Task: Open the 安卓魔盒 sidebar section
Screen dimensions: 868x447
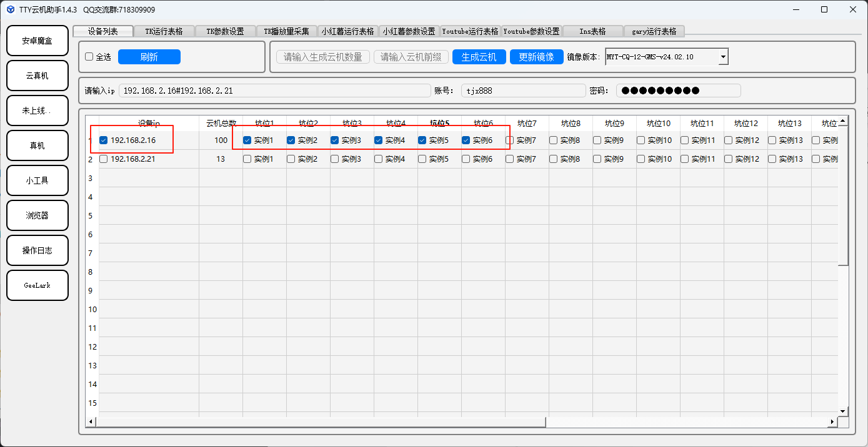Action: [x=37, y=41]
